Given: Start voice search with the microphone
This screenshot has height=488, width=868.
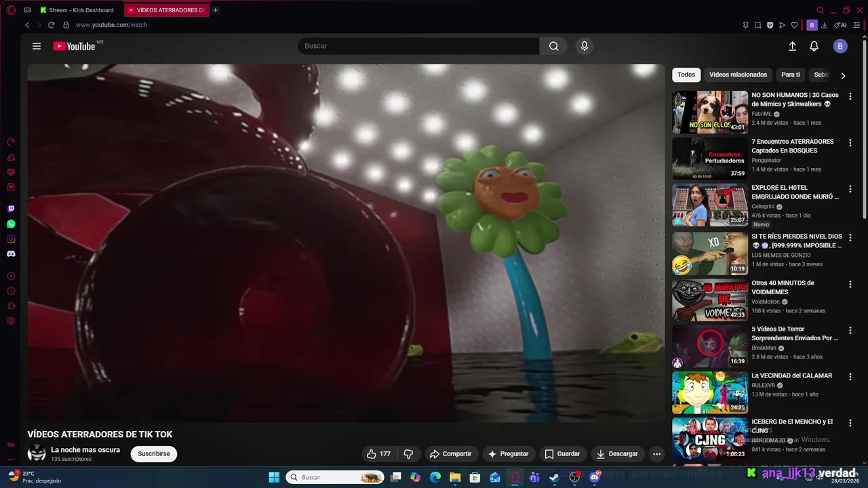Looking at the screenshot, I should [585, 46].
